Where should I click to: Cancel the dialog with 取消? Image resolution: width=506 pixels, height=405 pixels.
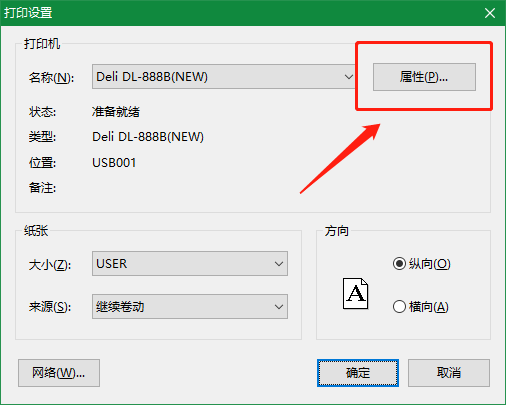click(x=449, y=373)
